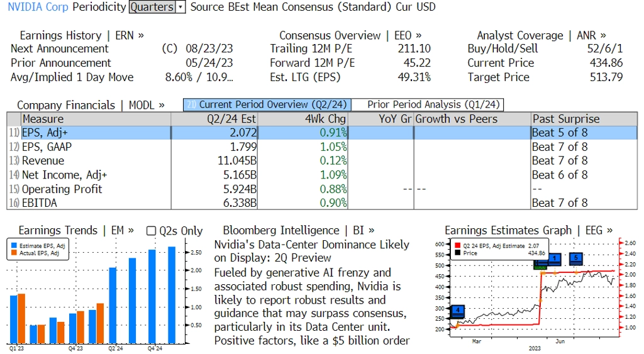Viewport: 644px width, 354px height.
Task: Open Earnings Estimates Graph EEG section
Action: click(528, 230)
